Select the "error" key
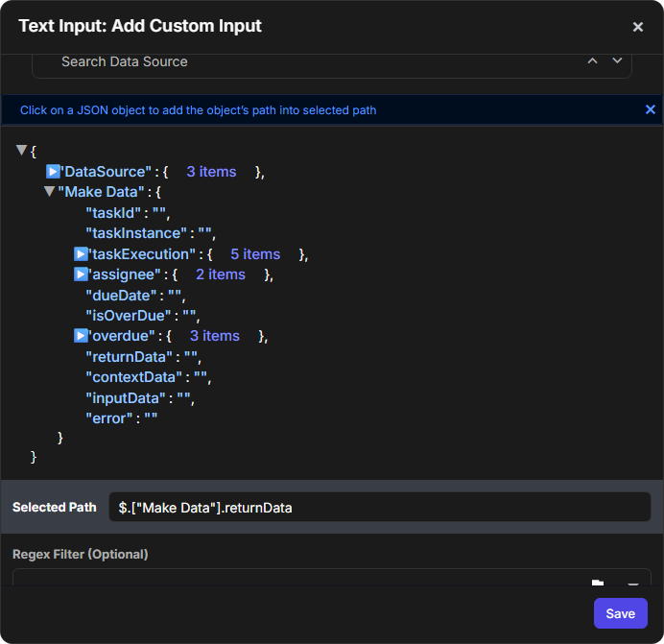The height and width of the screenshot is (644, 664). pyautogui.click(x=109, y=418)
